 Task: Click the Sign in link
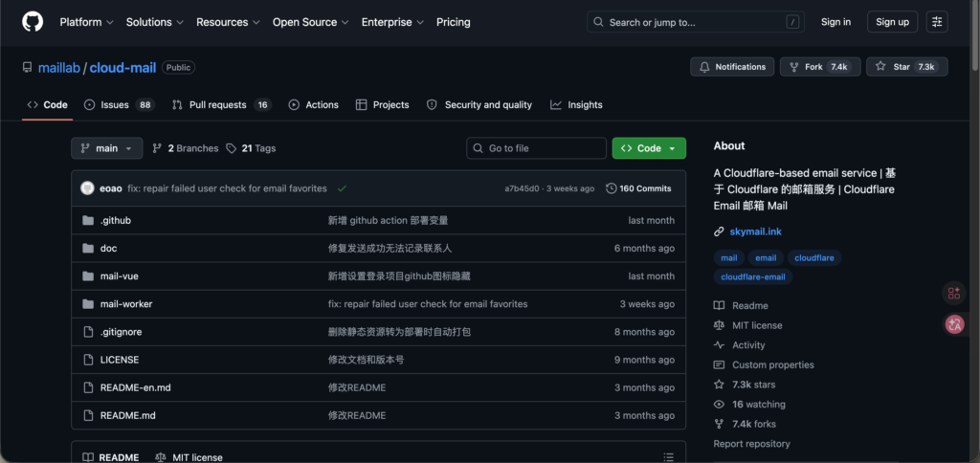click(835, 22)
